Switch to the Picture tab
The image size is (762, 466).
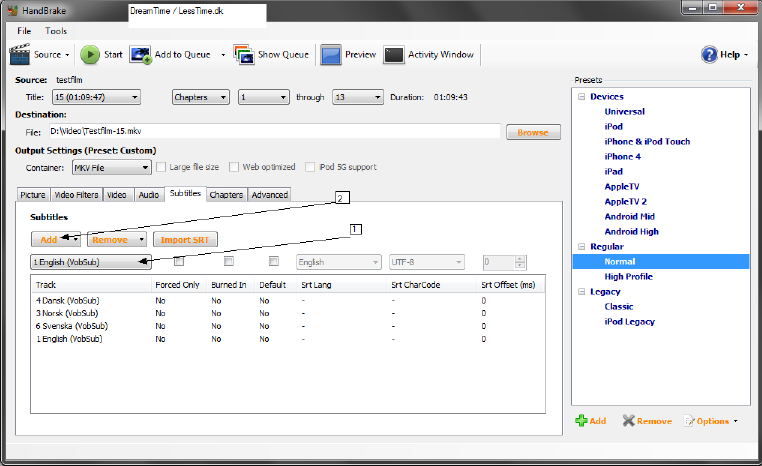[33, 195]
